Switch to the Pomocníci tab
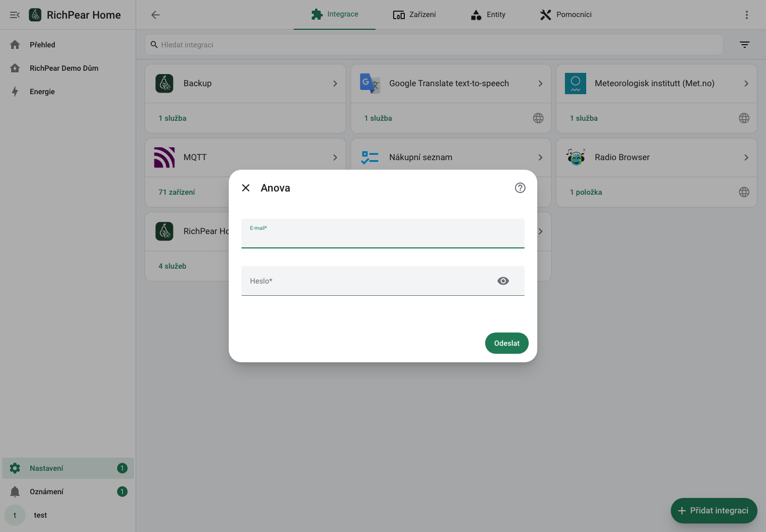766x532 pixels. click(565, 14)
